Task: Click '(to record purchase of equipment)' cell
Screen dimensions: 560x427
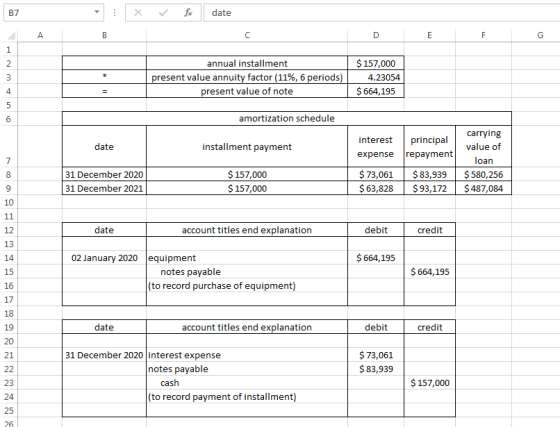Action: [x=247, y=286]
